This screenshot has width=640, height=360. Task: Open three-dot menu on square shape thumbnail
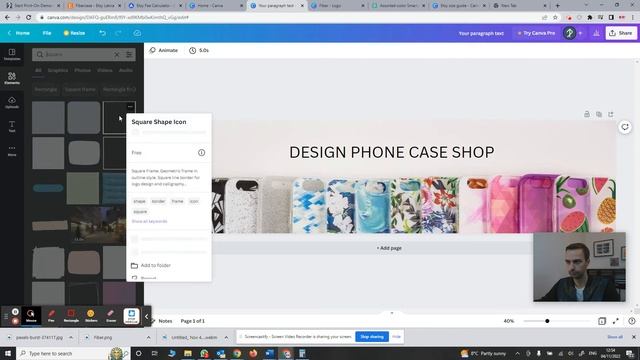[130, 107]
